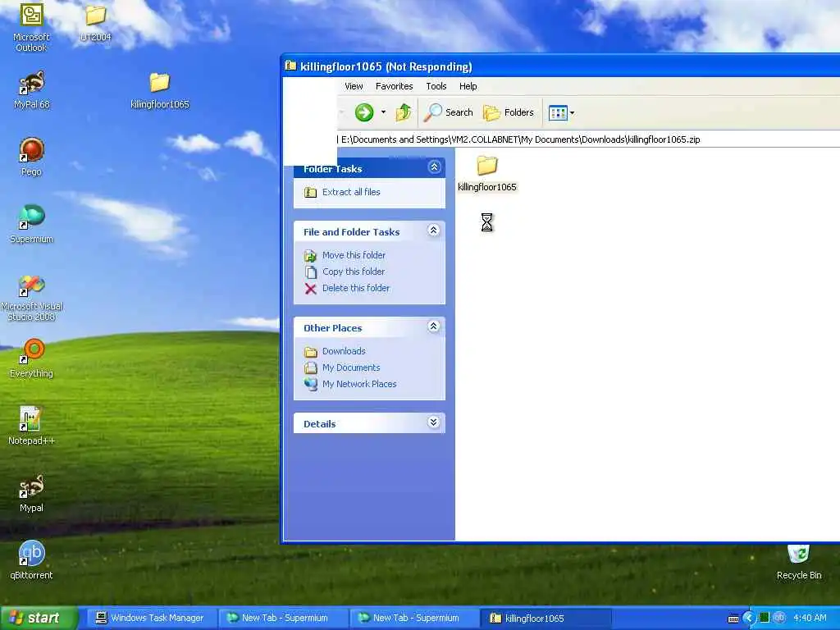The height and width of the screenshot is (630, 840).
Task: Click the keyboard icon in system tray
Action: tap(733, 619)
